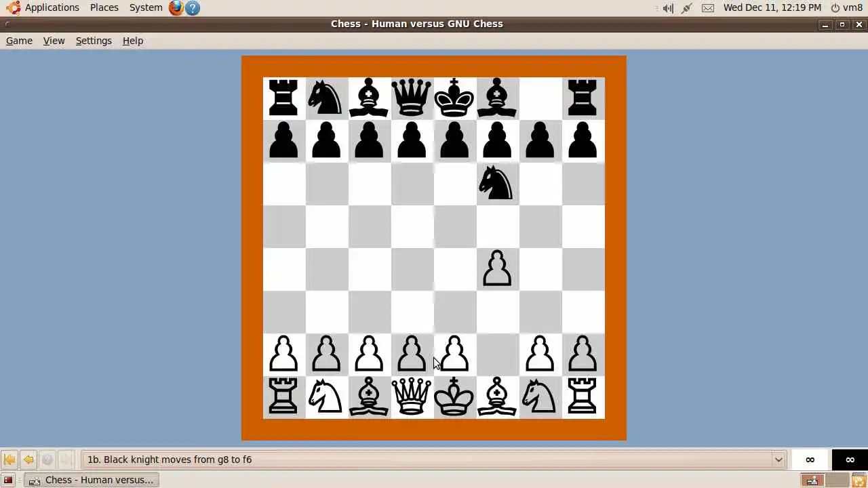Select the black pawn on h7
This screenshot has width=868, height=488.
(583, 141)
